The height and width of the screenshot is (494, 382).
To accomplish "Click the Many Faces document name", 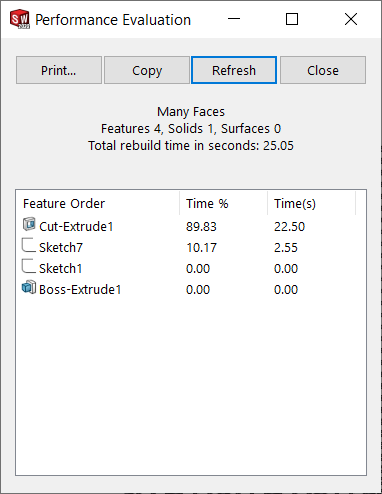I will coord(191,112).
